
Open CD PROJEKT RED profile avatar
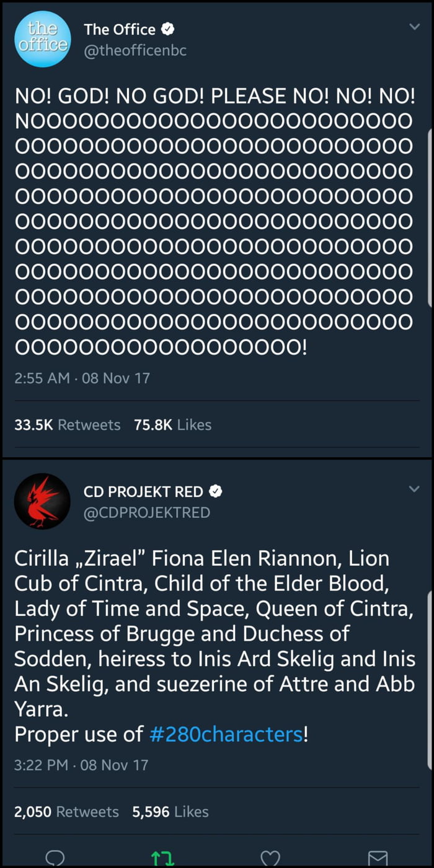point(42,501)
